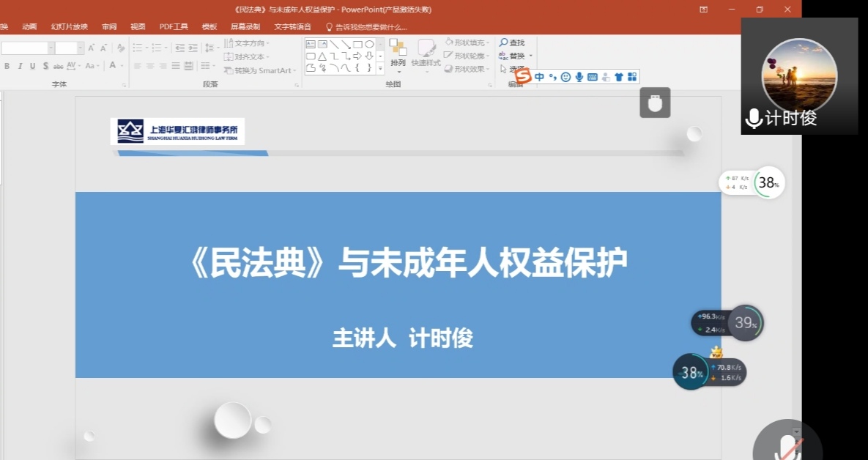
Task: Open the font name dropdown
Action: [51, 48]
